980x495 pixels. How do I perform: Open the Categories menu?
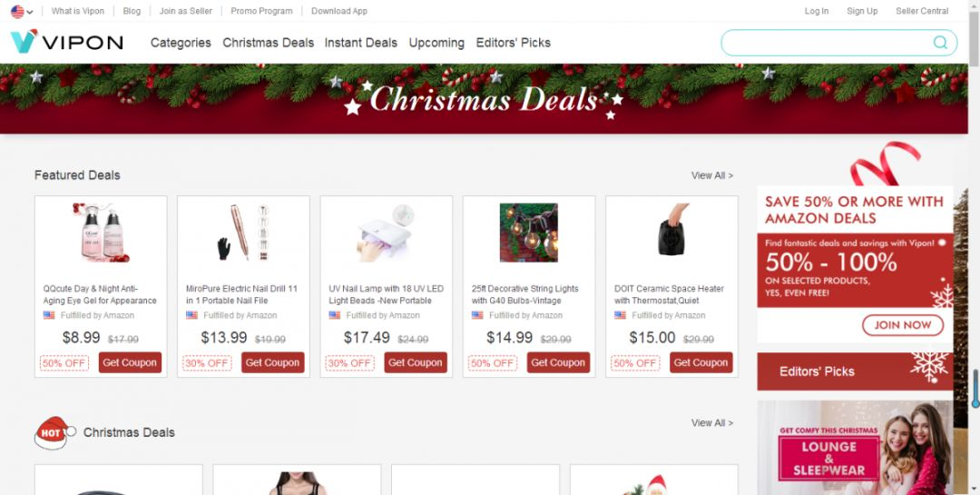(x=181, y=43)
